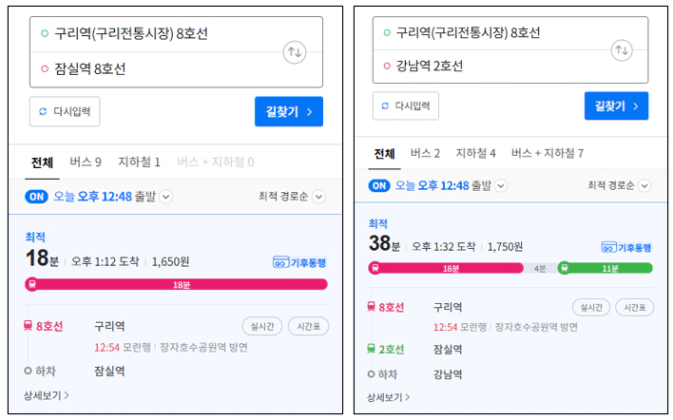Click 기후동행 card icon in left panel

(x=280, y=262)
